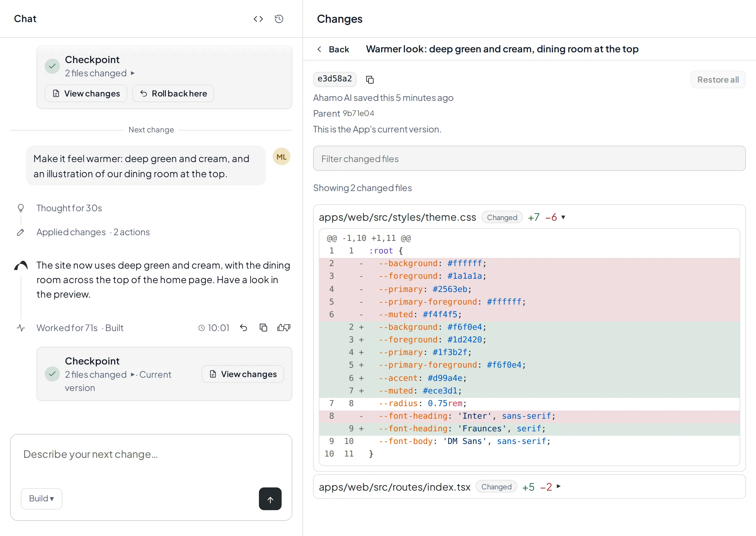Expand 2 files changed in the Current version Checkpoint
756x536 pixels.
click(x=100, y=375)
